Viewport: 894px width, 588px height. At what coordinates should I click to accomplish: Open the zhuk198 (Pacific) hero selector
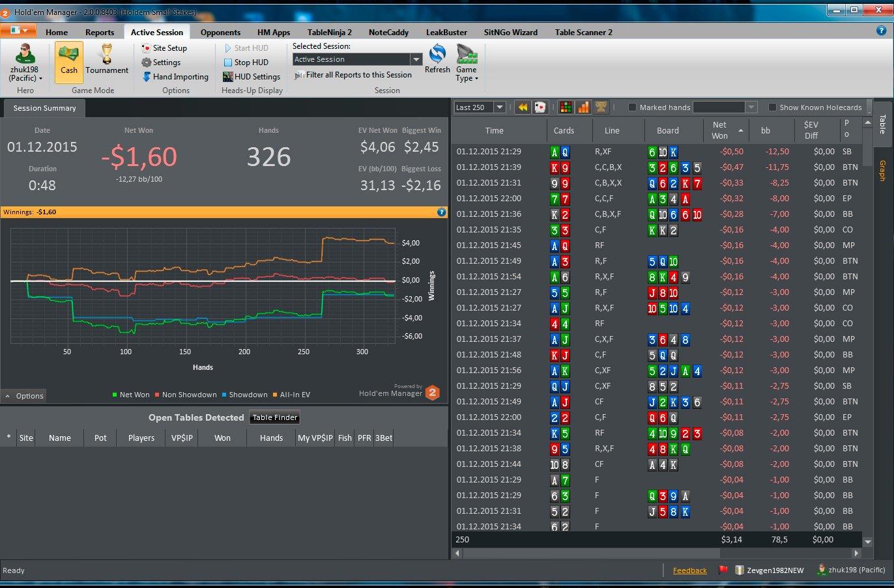coord(25,63)
